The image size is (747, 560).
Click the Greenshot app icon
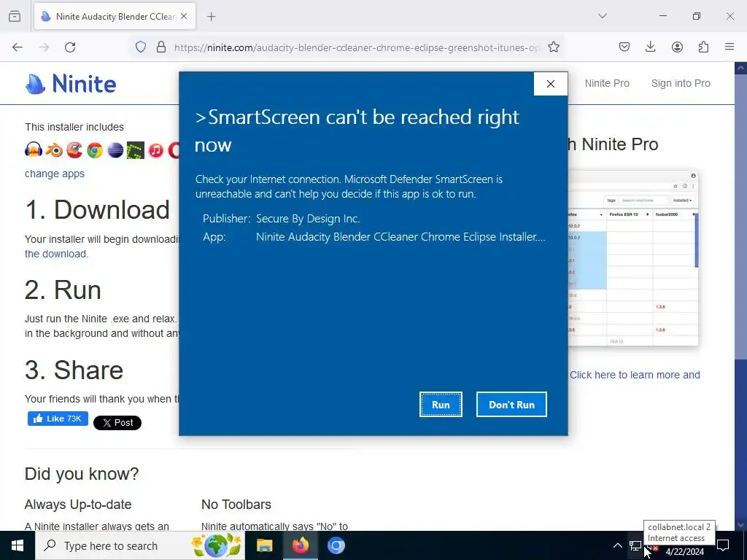[135, 150]
